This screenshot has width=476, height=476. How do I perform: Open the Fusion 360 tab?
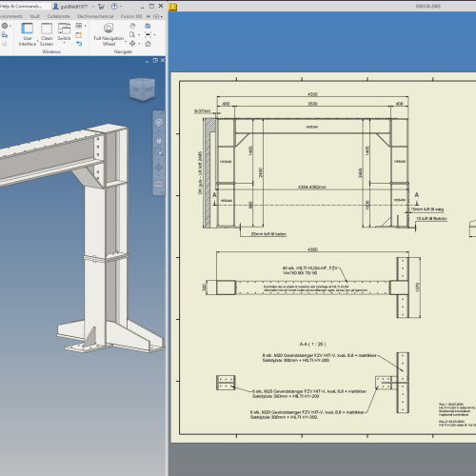tap(131, 16)
